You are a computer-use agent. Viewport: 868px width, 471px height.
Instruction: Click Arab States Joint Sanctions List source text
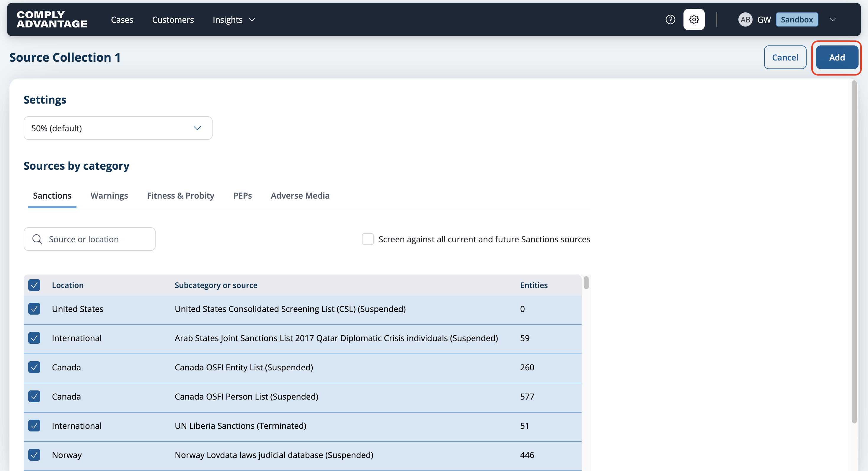click(336, 338)
